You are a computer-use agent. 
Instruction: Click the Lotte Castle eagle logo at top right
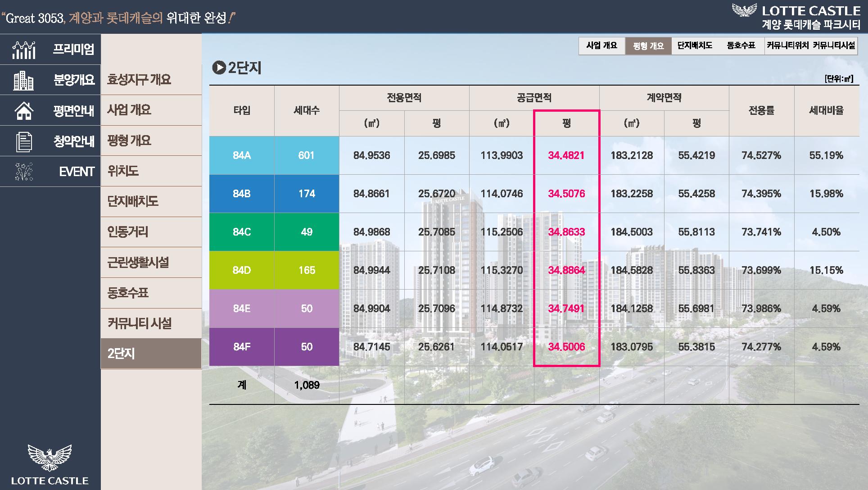(744, 10)
